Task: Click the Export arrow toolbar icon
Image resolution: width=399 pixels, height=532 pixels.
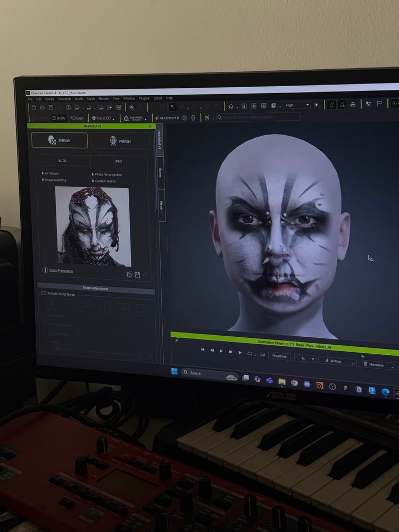Action: (110, 107)
